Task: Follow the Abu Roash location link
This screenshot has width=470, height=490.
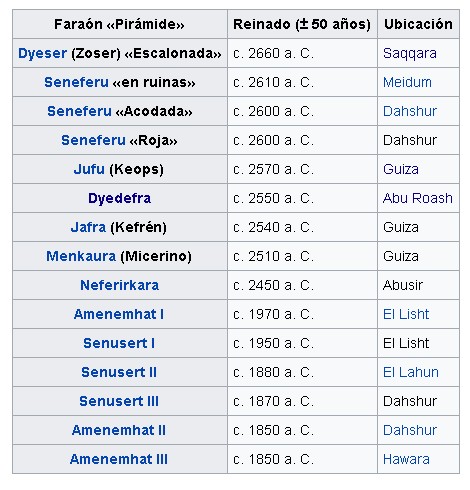Action: click(x=418, y=198)
